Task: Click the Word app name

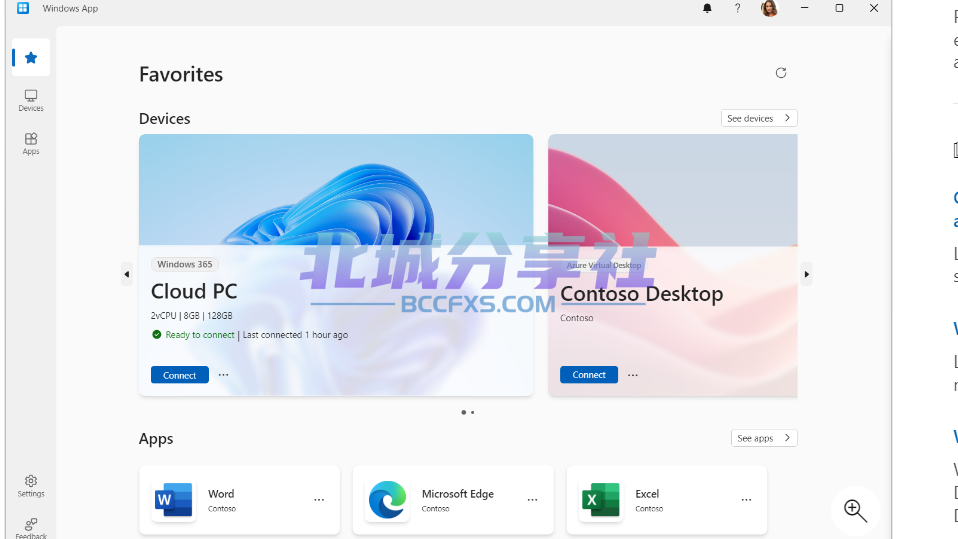Action: (x=221, y=494)
